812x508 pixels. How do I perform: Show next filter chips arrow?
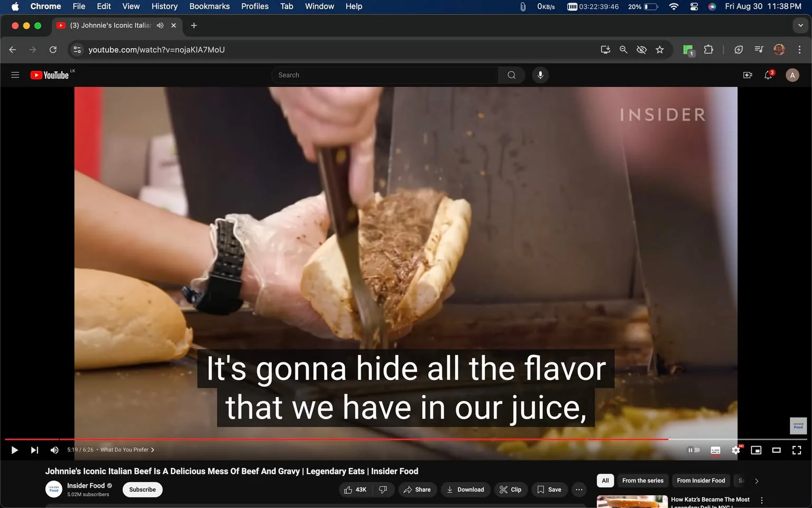pyautogui.click(x=756, y=481)
